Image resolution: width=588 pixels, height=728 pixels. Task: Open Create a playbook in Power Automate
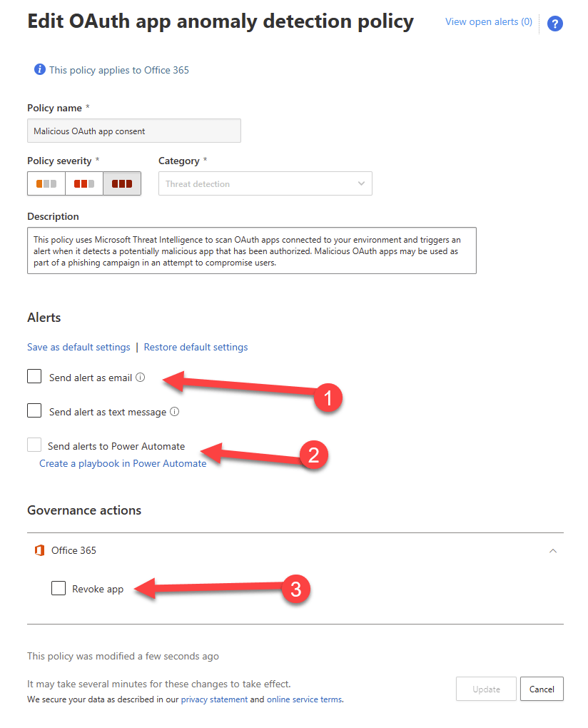[123, 463]
